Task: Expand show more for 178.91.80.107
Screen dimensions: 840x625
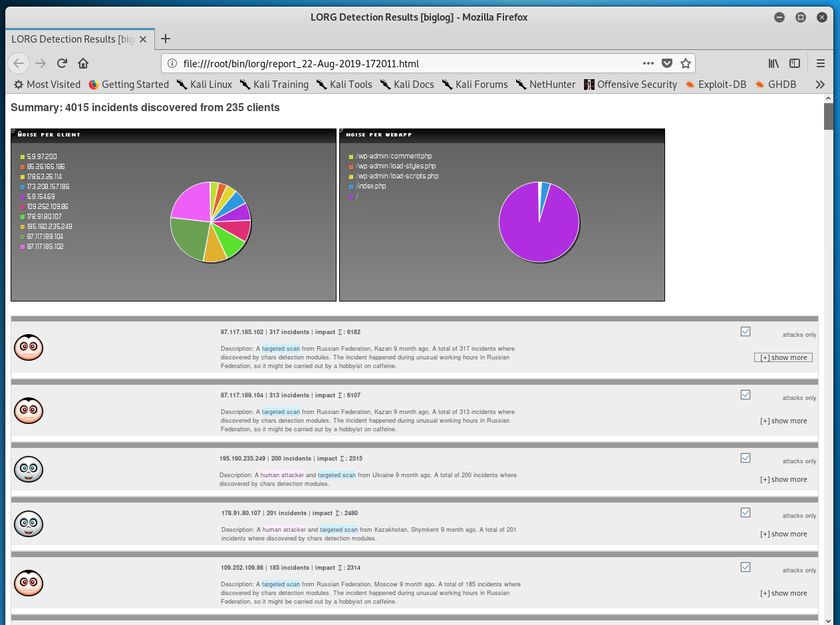Action: [x=783, y=534]
